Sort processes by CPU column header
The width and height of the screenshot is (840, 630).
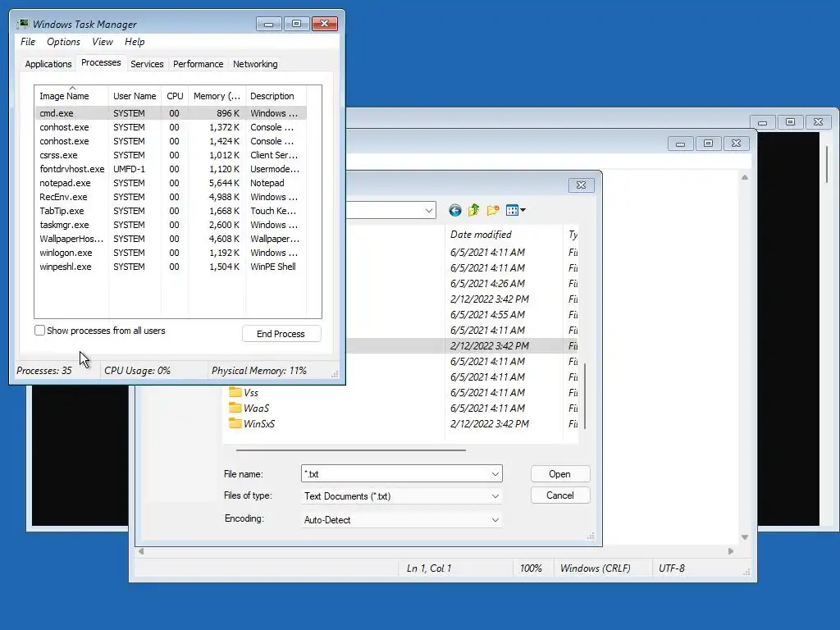click(175, 96)
